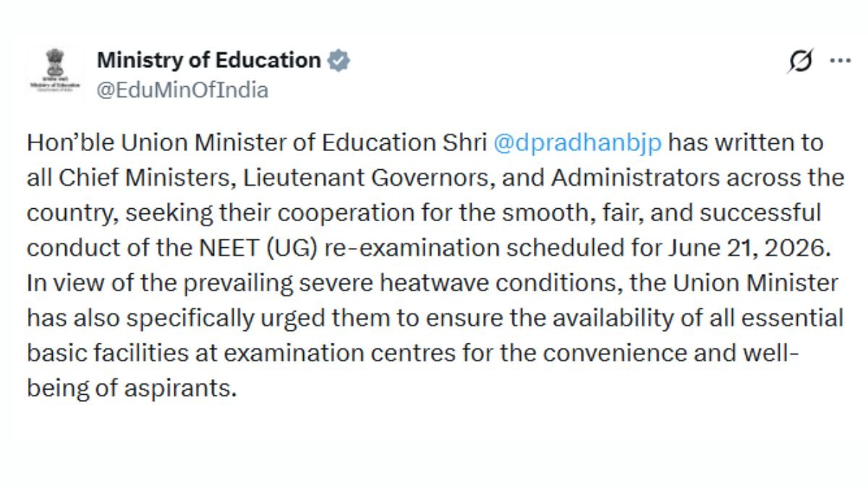Open the Ministry of Education display name
The image size is (868, 488).
[209, 60]
